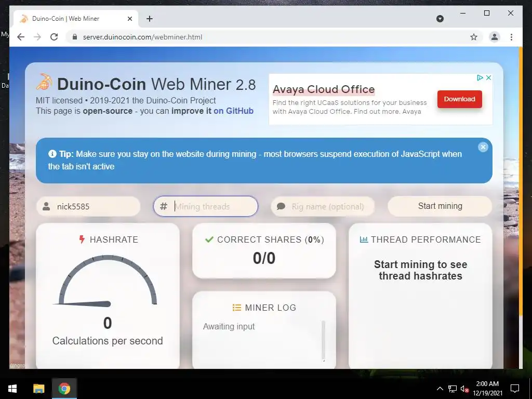The height and width of the screenshot is (399, 532).
Task: Focus the Mining threads input
Action: 206,206
